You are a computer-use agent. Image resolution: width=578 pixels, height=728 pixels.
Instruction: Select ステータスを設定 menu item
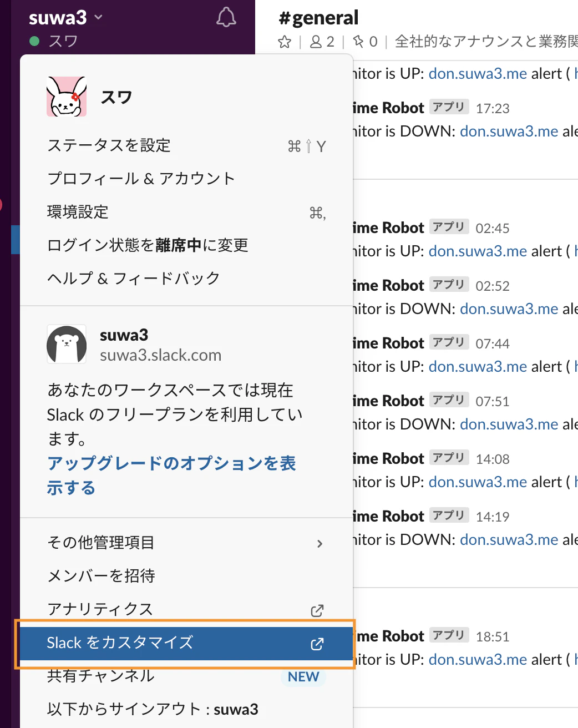[x=186, y=145]
